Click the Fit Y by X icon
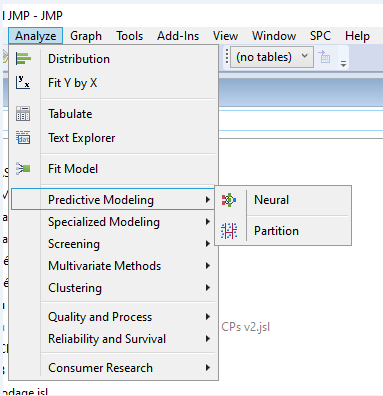 point(23,82)
